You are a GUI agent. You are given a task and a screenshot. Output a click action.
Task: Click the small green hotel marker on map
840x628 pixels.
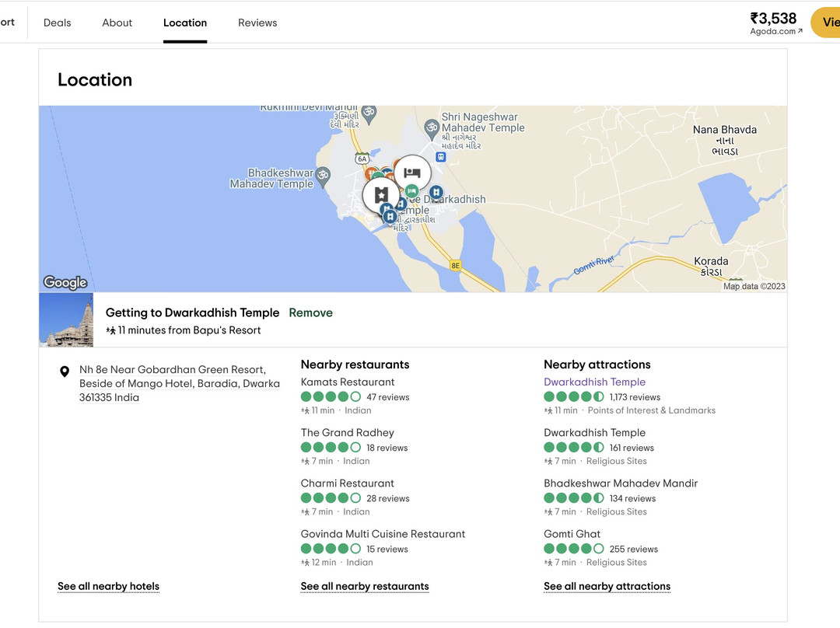point(412,191)
